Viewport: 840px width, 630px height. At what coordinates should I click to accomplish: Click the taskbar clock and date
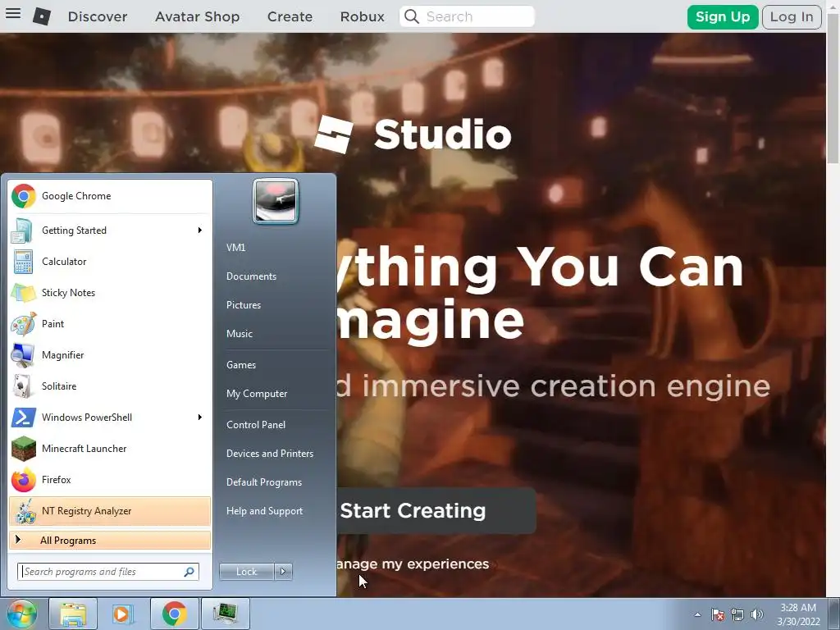pos(798,614)
